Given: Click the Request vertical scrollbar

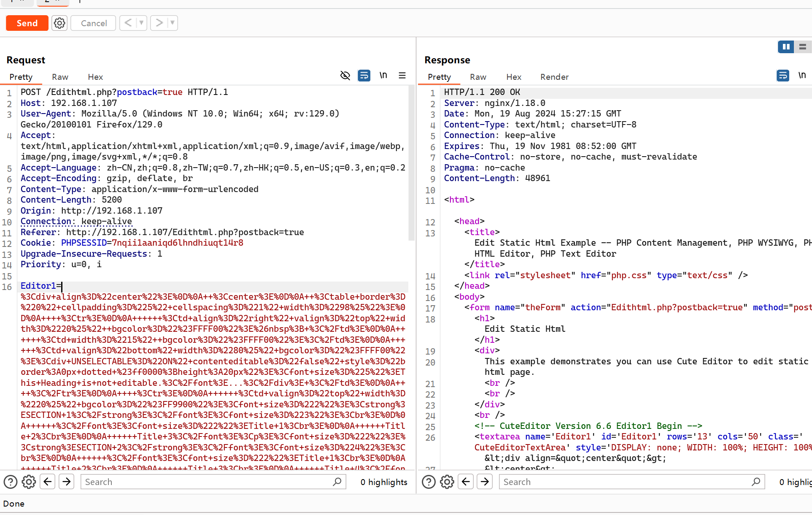Looking at the screenshot, I should [x=412, y=163].
